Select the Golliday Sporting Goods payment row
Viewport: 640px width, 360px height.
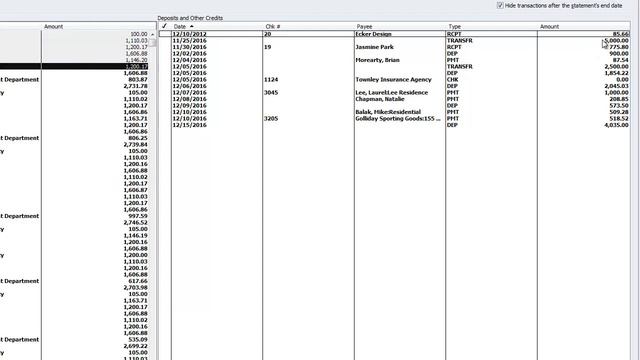394,119
